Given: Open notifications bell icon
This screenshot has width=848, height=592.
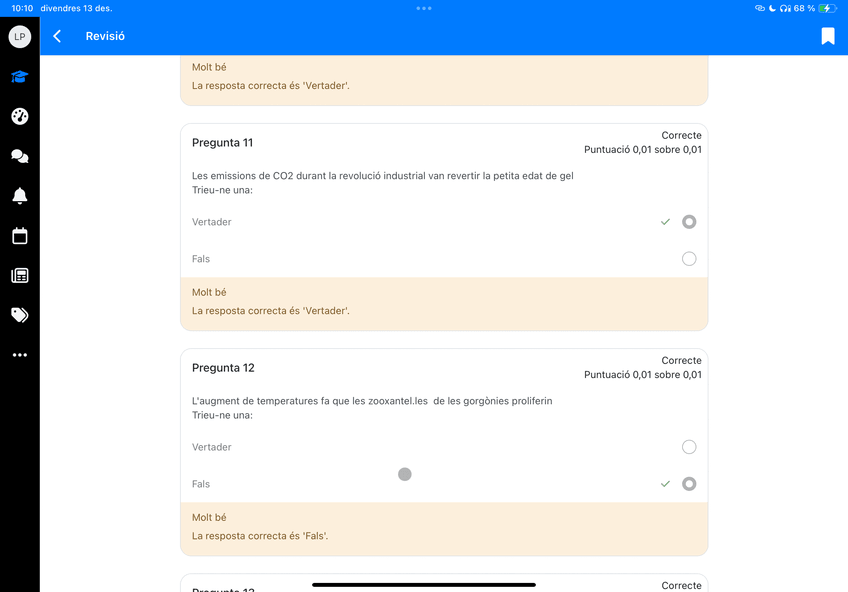Looking at the screenshot, I should click(19, 196).
